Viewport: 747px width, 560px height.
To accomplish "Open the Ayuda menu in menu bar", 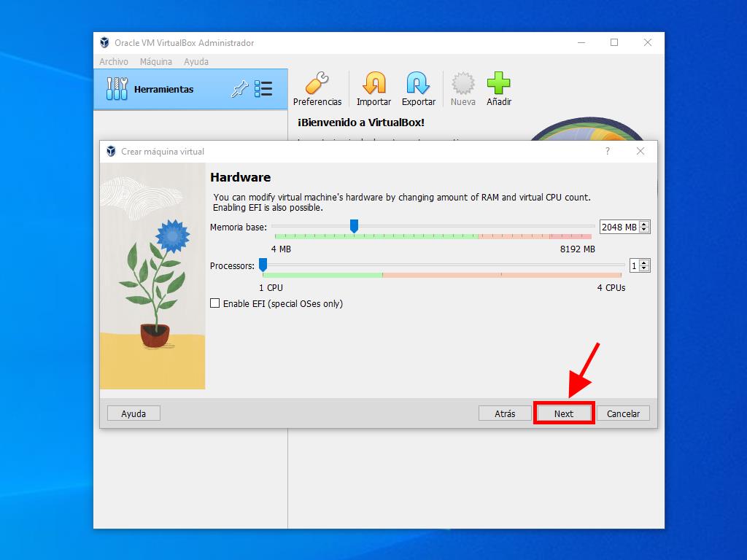I will click(x=196, y=62).
